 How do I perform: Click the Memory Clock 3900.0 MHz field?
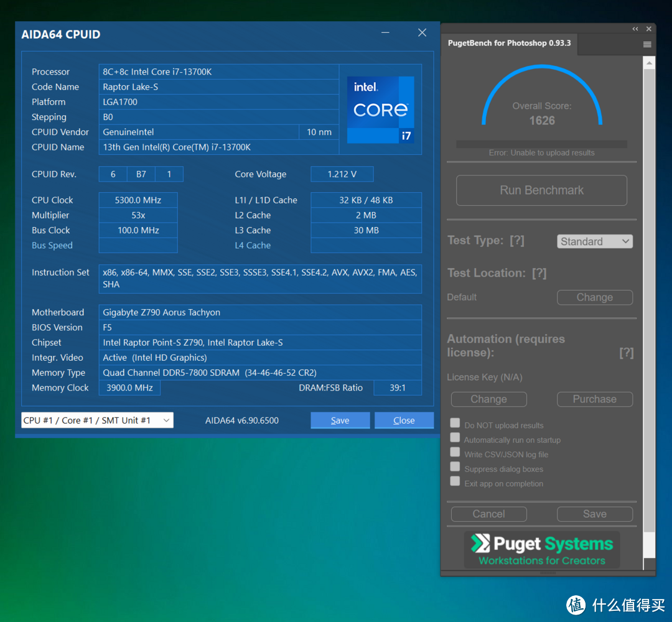pos(129,388)
